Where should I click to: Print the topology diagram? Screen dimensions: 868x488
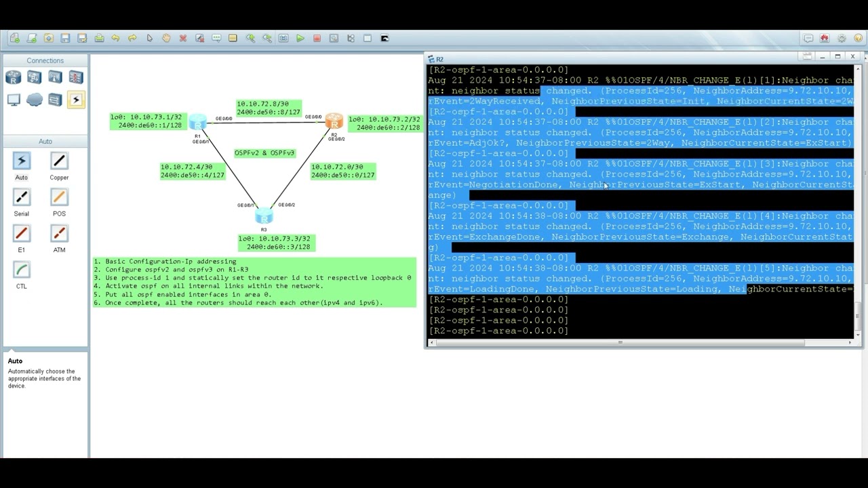tap(99, 39)
